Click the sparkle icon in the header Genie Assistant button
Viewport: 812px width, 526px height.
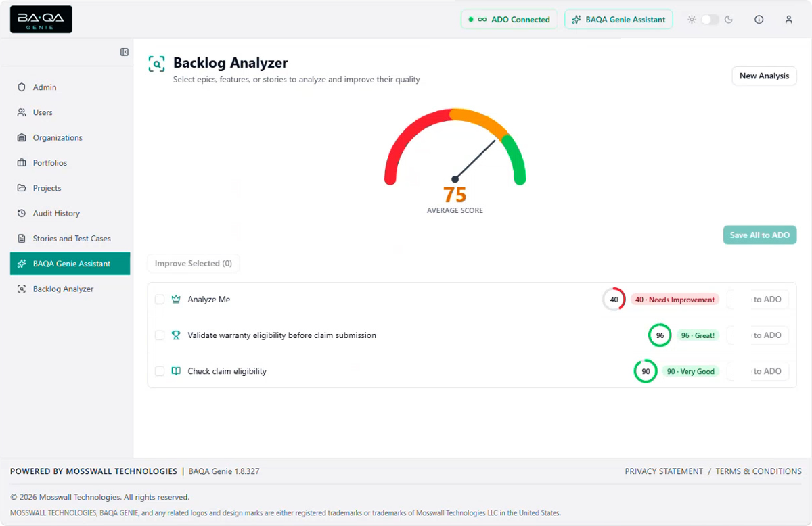(577, 20)
